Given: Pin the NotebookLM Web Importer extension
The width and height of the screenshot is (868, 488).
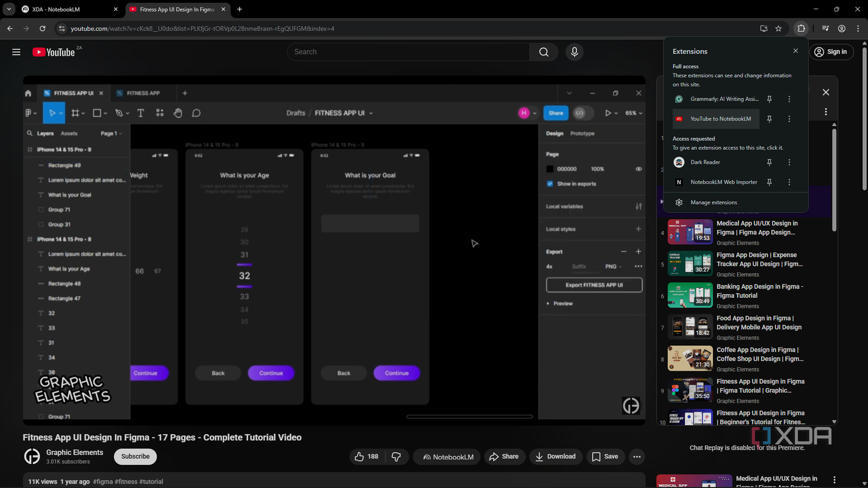Looking at the screenshot, I should tap(769, 182).
